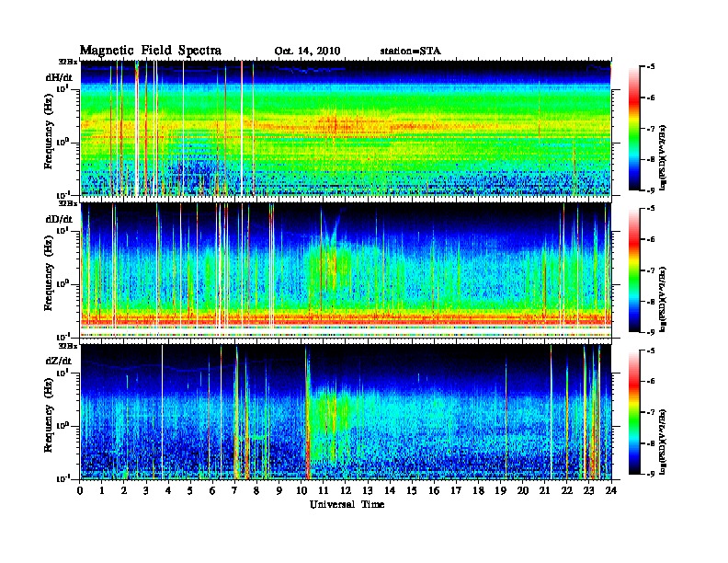Click hour "24" on the time axis

pyautogui.click(x=611, y=490)
